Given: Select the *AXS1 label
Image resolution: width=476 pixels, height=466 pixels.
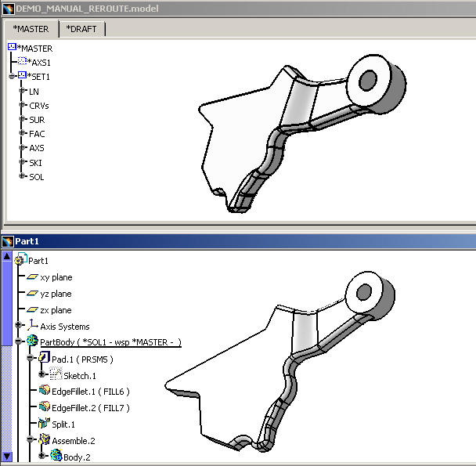Looking at the screenshot, I should click(x=39, y=63).
